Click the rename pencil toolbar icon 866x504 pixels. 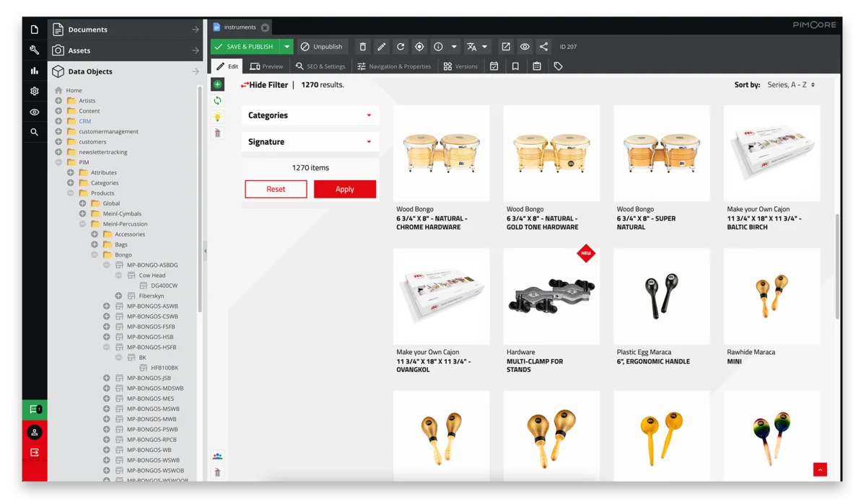(381, 47)
